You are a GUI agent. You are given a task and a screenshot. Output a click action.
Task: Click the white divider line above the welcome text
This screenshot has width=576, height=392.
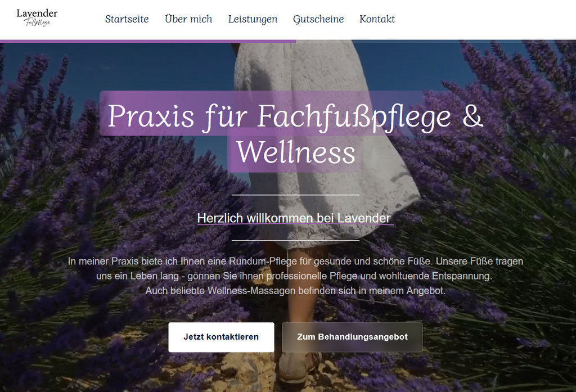[295, 195]
